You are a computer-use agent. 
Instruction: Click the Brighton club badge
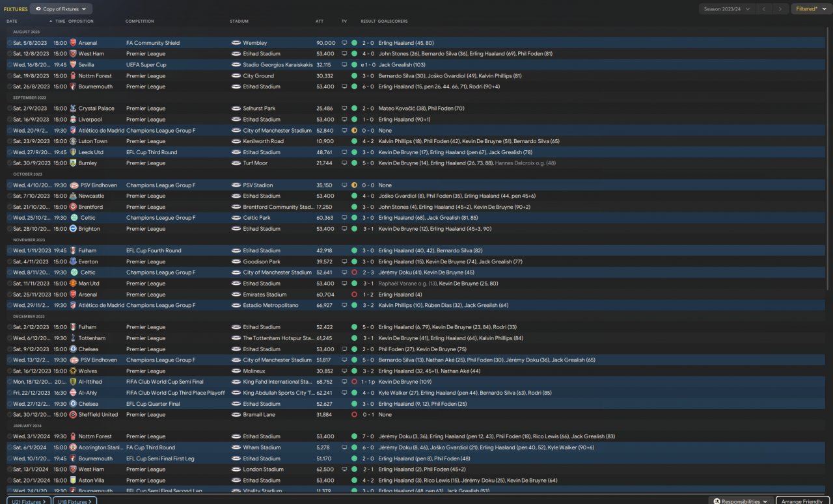tap(74, 229)
